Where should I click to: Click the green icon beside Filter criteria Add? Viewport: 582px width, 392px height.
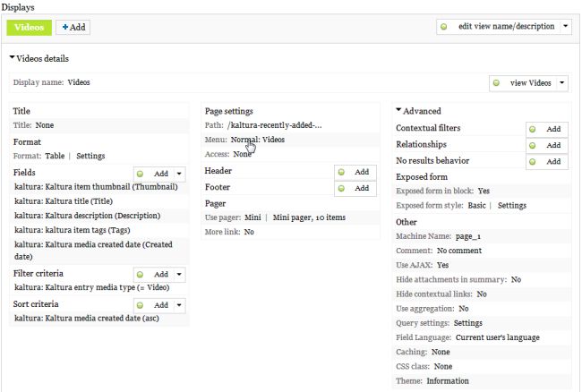pyautogui.click(x=141, y=274)
